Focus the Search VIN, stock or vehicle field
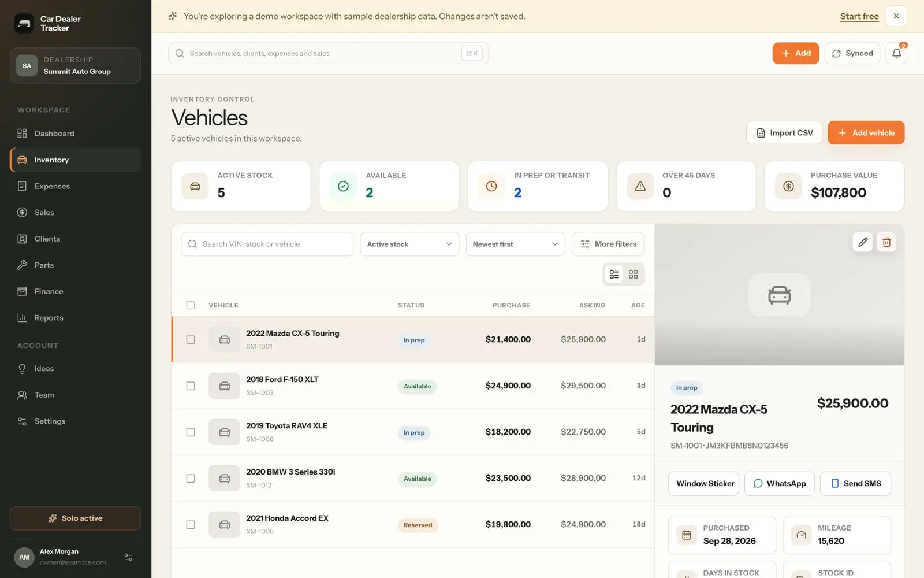924x578 pixels. (x=267, y=244)
